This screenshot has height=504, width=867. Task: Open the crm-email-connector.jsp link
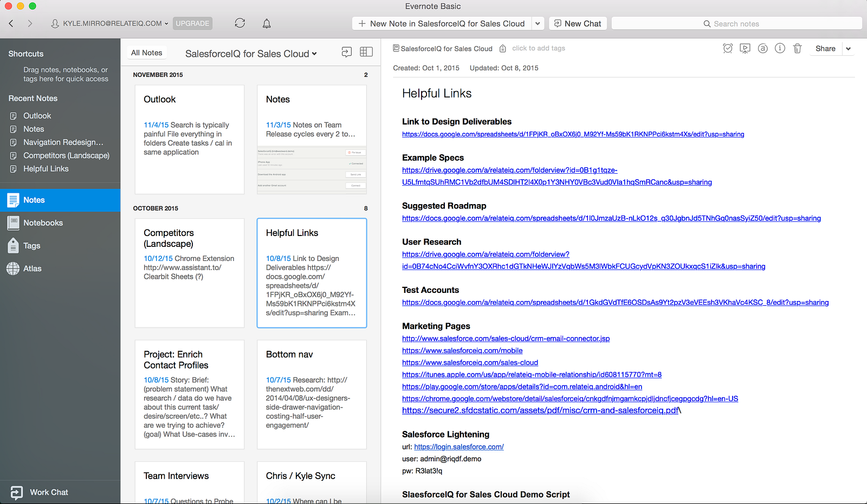tap(506, 338)
